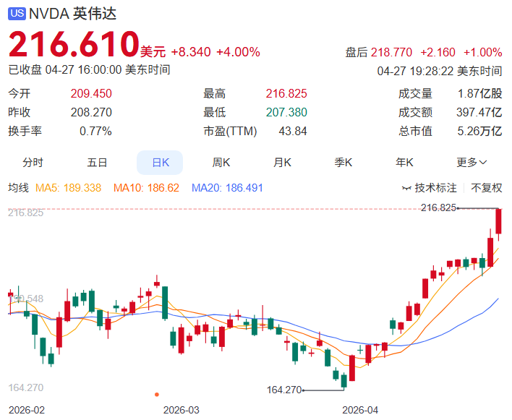Click the US market badge icon

pos(17,14)
